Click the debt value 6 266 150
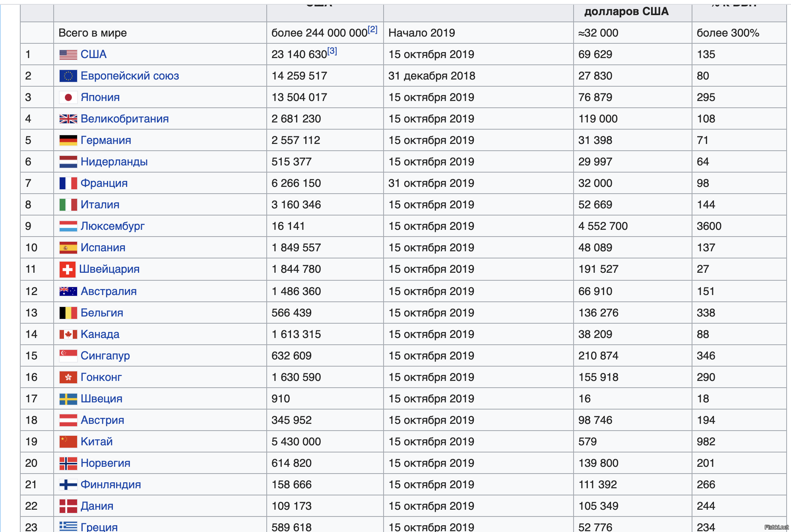Viewport: 791px width, 532px height. [296, 183]
